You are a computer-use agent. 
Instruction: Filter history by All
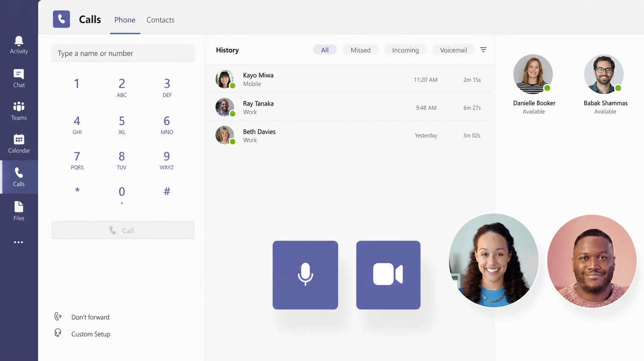[x=325, y=50]
